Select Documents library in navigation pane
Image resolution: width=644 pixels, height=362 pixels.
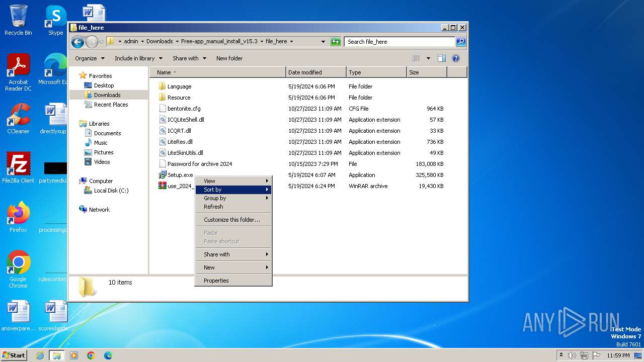(x=107, y=133)
